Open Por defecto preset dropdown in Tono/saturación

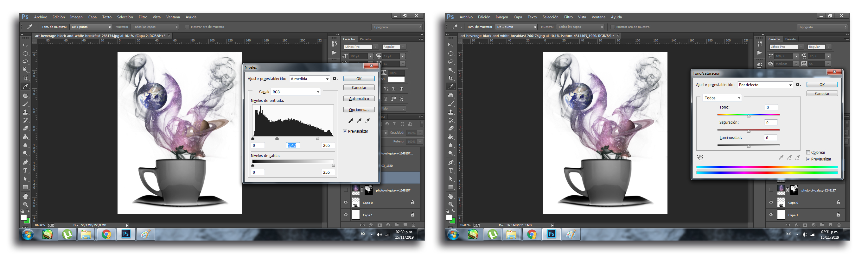point(765,85)
